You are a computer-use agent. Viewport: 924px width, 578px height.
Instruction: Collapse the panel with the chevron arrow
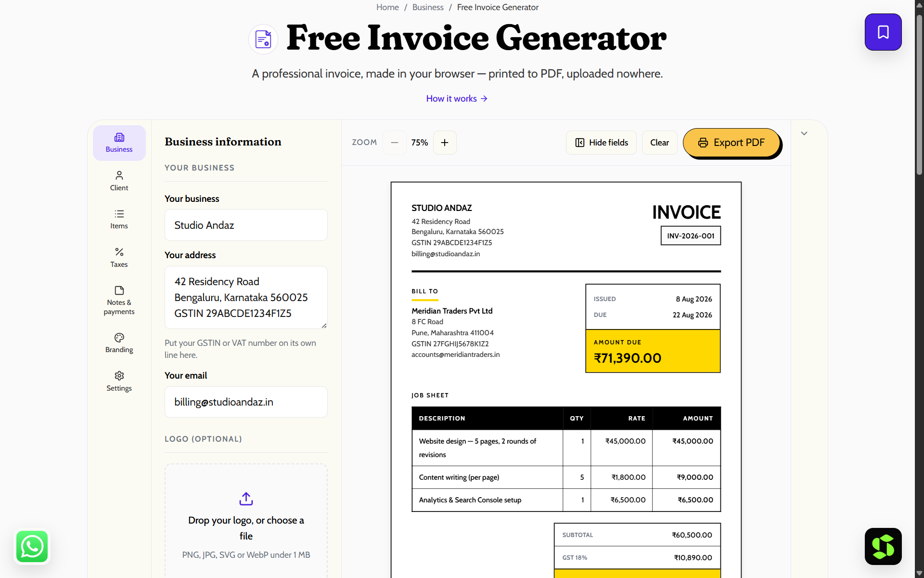click(x=804, y=133)
